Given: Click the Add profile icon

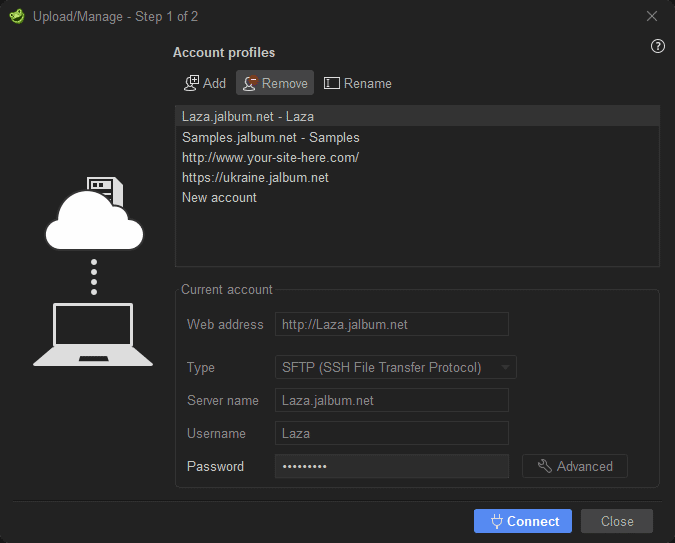Looking at the screenshot, I should coord(192,83).
